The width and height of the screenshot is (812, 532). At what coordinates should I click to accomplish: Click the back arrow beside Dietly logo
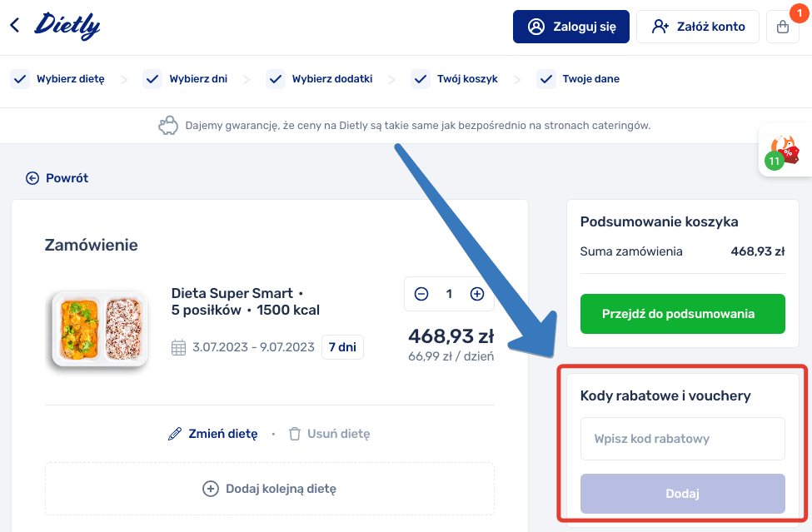[x=15, y=26]
